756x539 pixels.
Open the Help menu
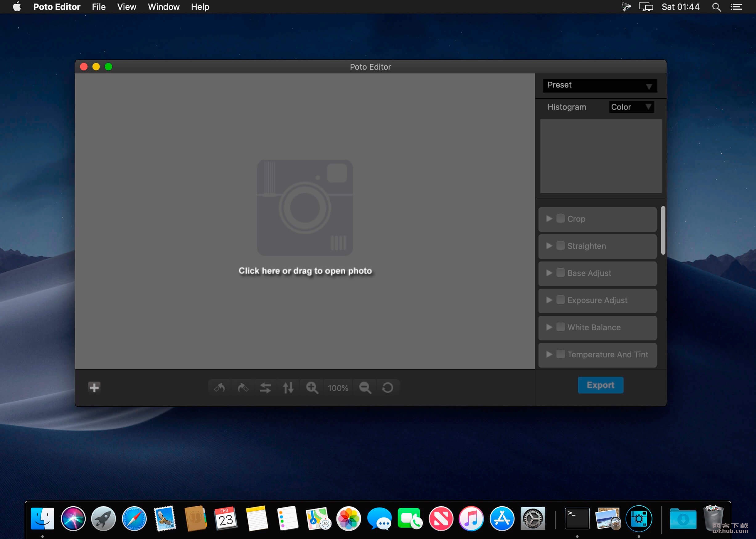[x=200, y=7]
